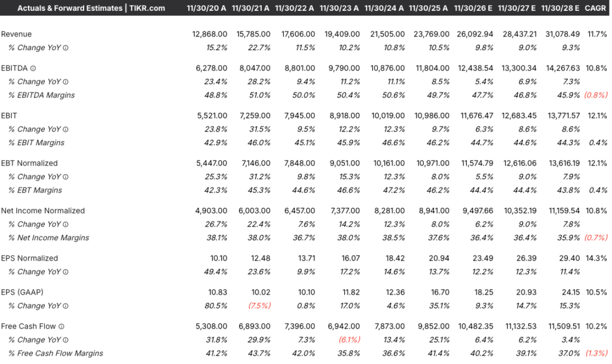The width and height of the screenshot is (612, 364).
Task: Click the CAGR column header
Action: 598,8
